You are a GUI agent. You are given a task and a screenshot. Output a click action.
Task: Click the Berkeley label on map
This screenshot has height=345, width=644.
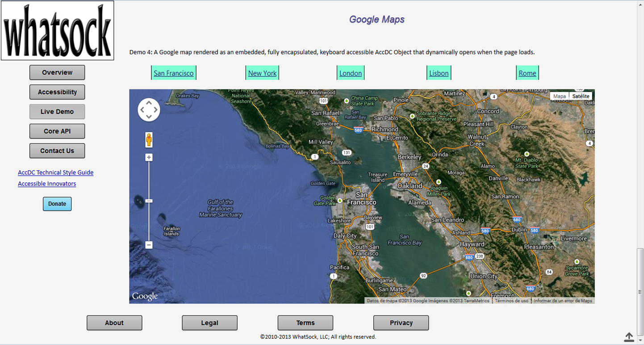(x=410, y=157)
